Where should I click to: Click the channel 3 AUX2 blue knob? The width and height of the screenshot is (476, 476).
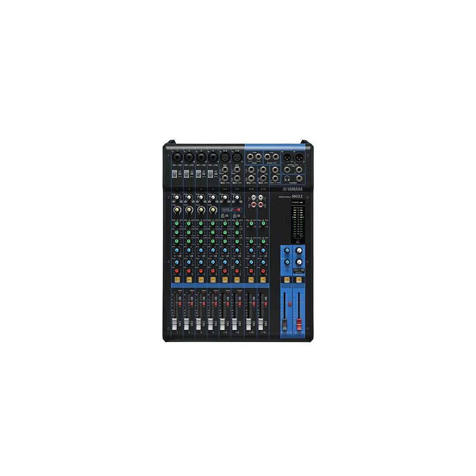click(x=201, y=262)
